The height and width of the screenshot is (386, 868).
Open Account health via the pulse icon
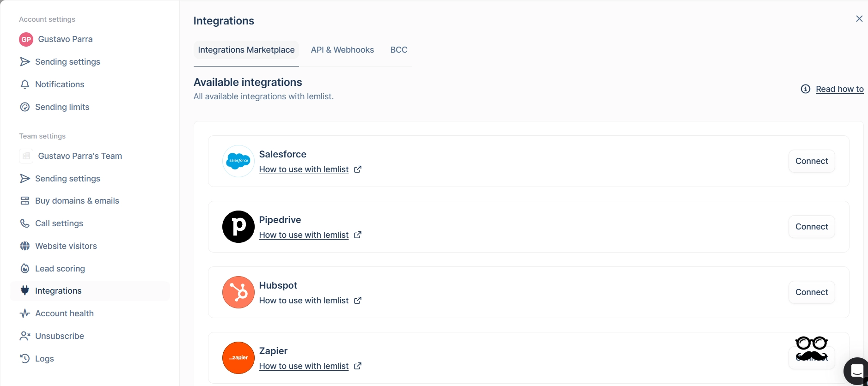[x=25, y=313]
